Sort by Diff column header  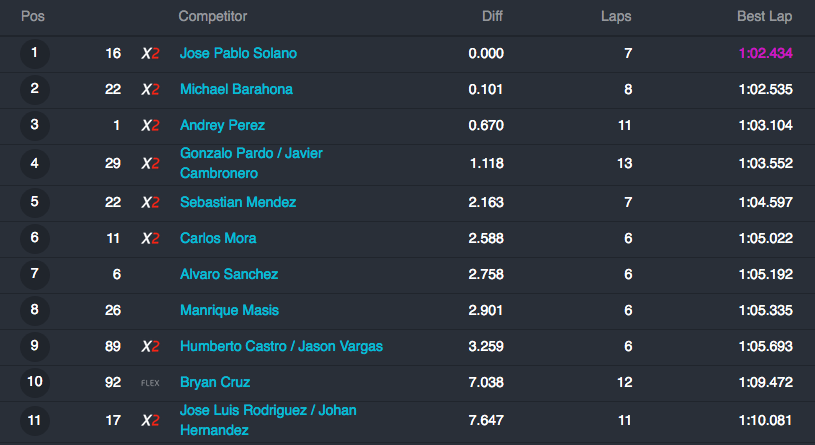[x=492, y=17]
